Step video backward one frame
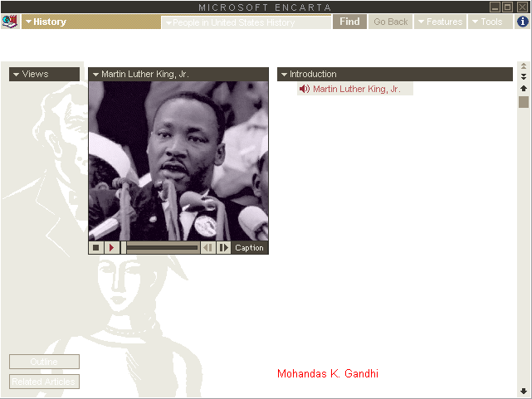The width and height of the screenshot is (532, 399). 208,248
